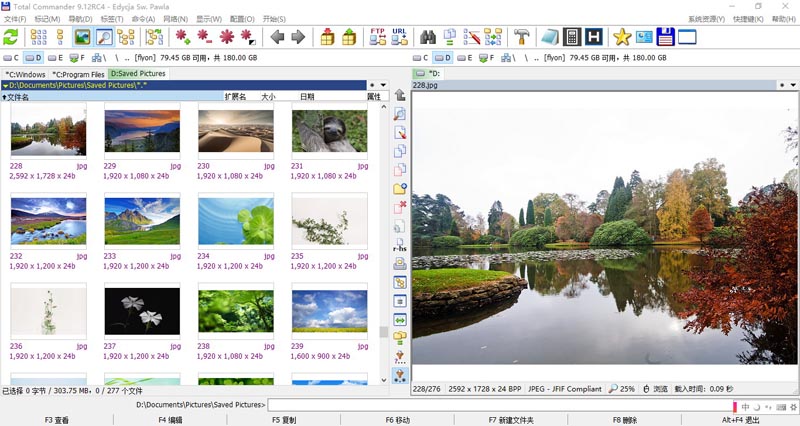This screenshot has width=800, height=426.
Task: Open the 配置(O) menu
Action: [242, 19]
